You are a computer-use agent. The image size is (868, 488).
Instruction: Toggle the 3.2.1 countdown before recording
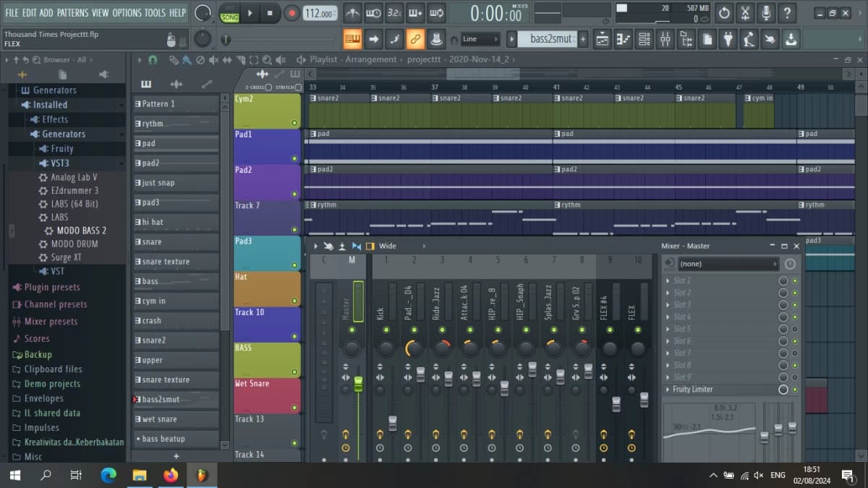(x=394, y=13)
